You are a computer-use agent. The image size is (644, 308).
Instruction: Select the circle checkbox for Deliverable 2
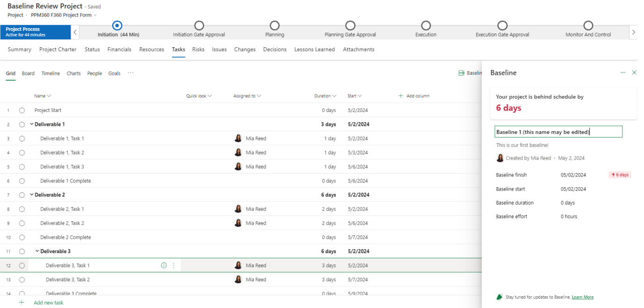pyautogui.click(x=21, y=195)
